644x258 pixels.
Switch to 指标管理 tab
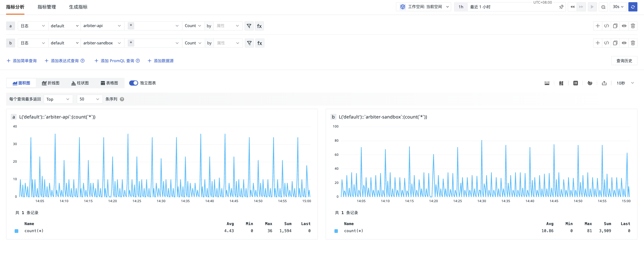(47, 7)
